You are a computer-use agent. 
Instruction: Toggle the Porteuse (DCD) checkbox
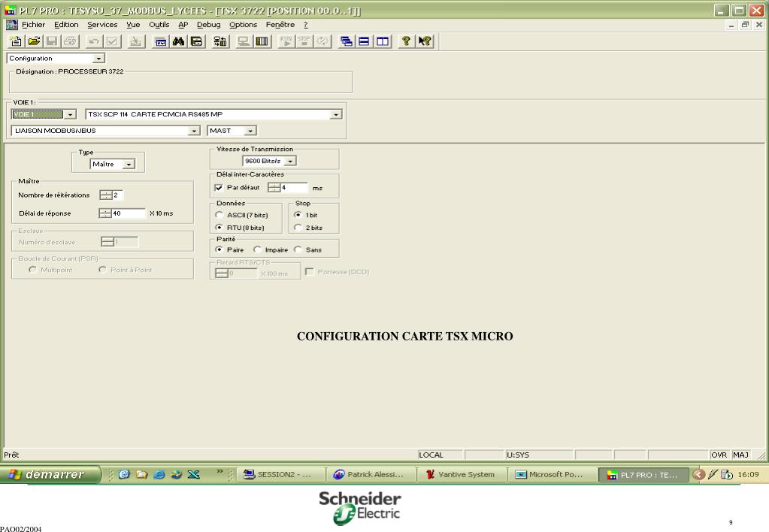click(x=310, y=272)
